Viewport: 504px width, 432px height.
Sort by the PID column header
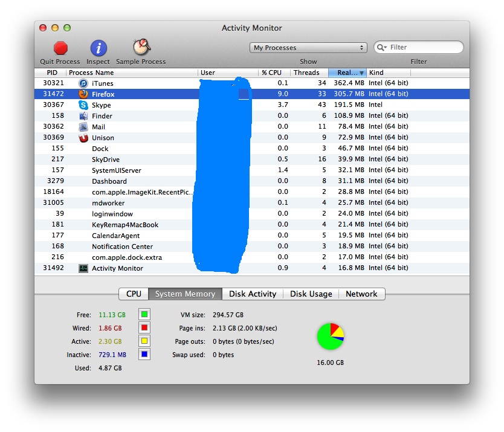click(x=51, y=73)
